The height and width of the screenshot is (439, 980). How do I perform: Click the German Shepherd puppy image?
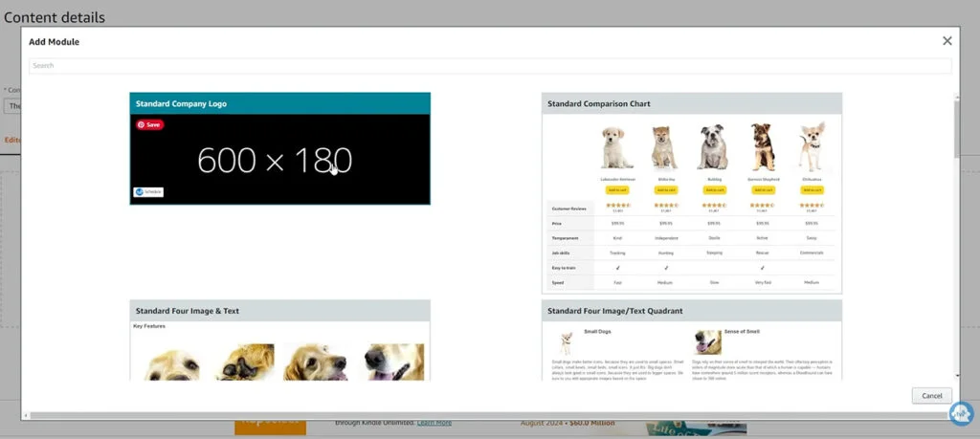(762, 146)
